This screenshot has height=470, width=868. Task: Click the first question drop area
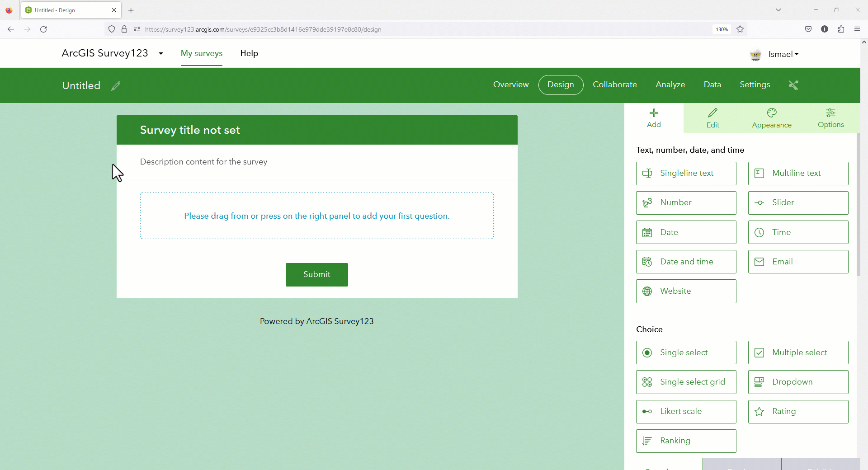coord(316,216)
